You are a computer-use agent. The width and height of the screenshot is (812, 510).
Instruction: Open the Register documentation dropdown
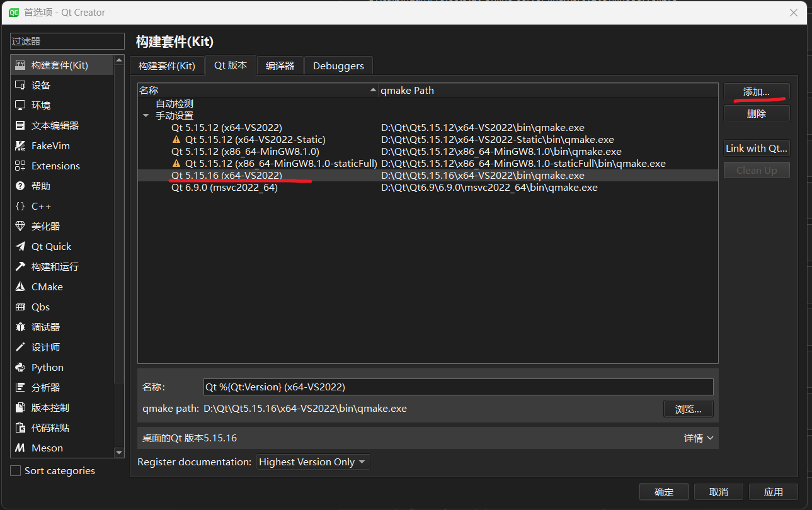click(312, 462)
